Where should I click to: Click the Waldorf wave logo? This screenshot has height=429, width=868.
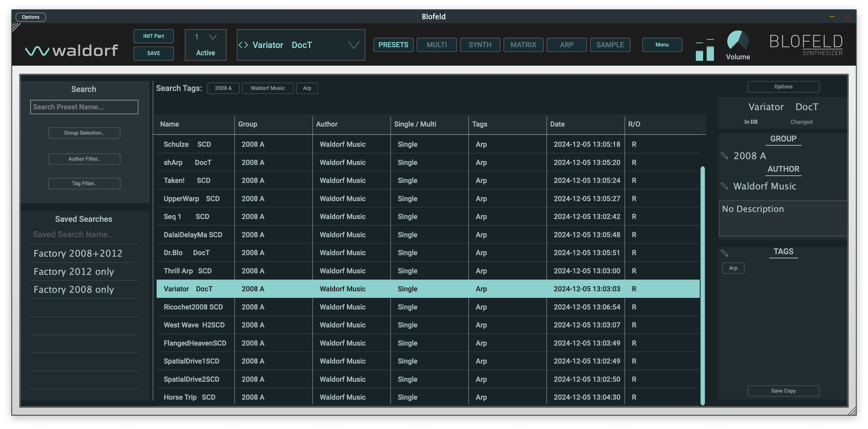[x=37, y=51]
